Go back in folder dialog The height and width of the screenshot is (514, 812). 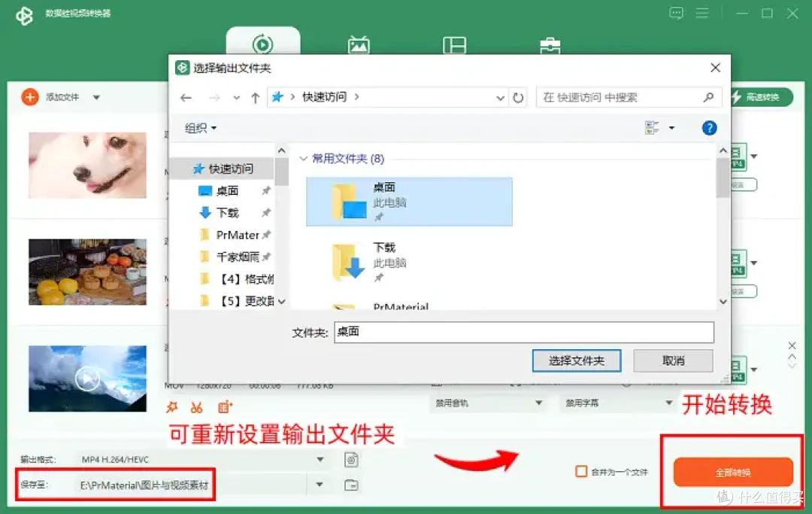(186, 97)
